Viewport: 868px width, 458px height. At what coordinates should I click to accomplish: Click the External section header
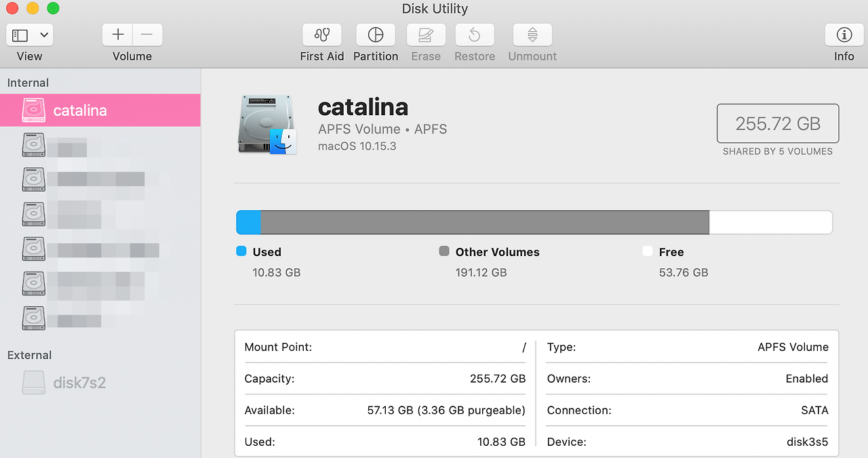(x=29, y=355)
